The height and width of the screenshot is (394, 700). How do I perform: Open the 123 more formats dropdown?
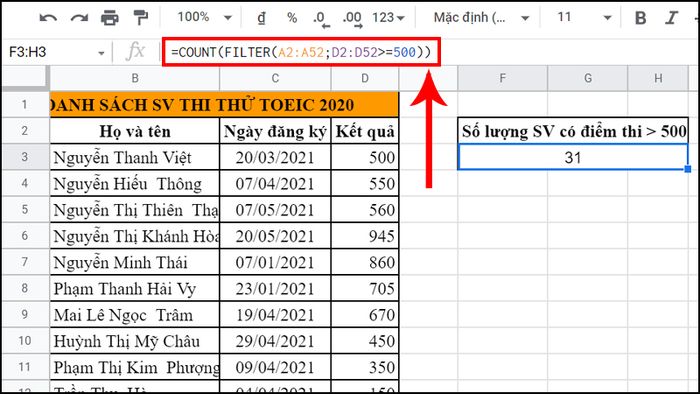tap(388, 18)
